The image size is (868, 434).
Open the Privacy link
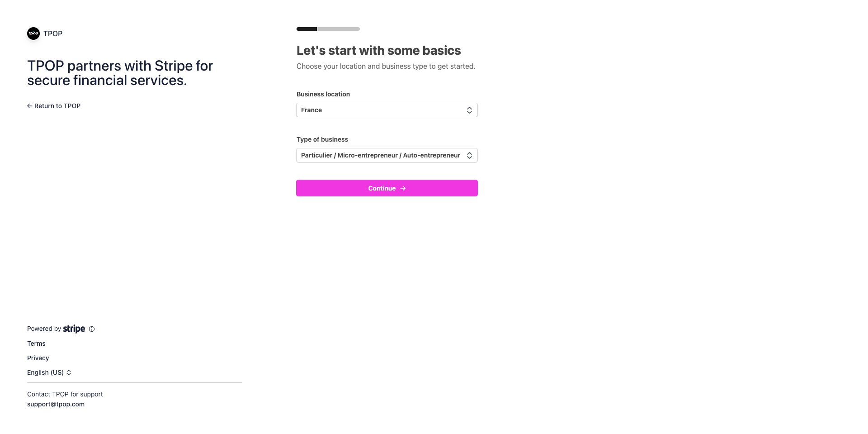38,358
